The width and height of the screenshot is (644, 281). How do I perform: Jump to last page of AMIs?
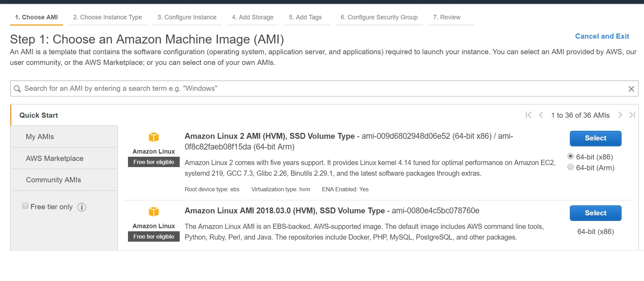(x=632, y=115)
